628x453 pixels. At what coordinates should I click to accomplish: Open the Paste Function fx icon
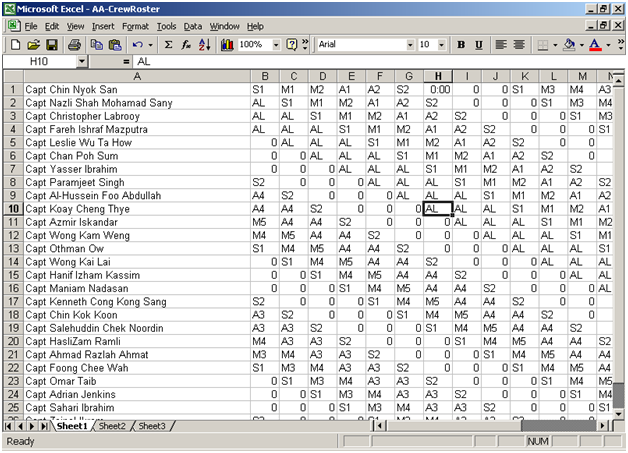click(186, 45)
